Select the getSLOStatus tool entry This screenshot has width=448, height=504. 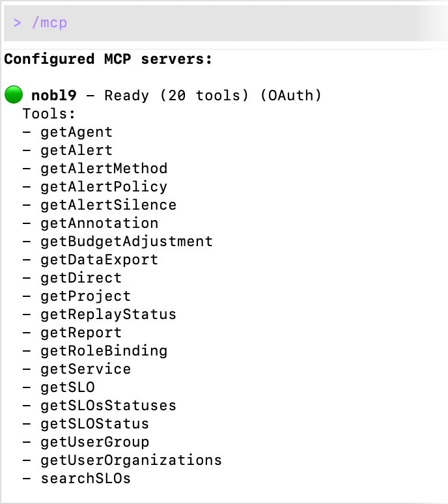click(x=95, y=424)
